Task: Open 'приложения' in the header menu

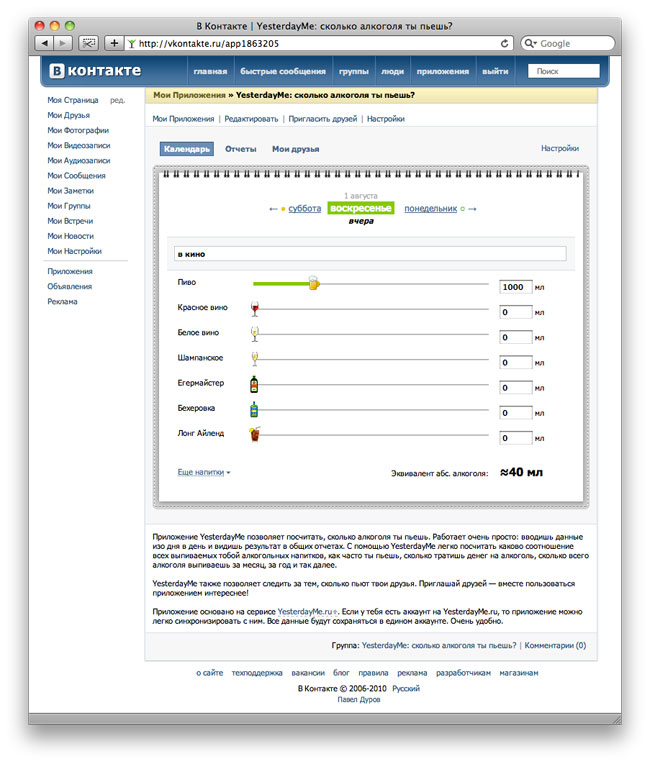Action: [x=443, y=71]
